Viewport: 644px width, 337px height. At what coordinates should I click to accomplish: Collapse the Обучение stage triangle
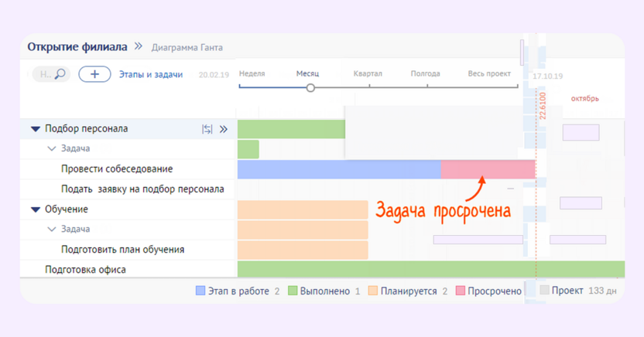[x=36, y=209]
